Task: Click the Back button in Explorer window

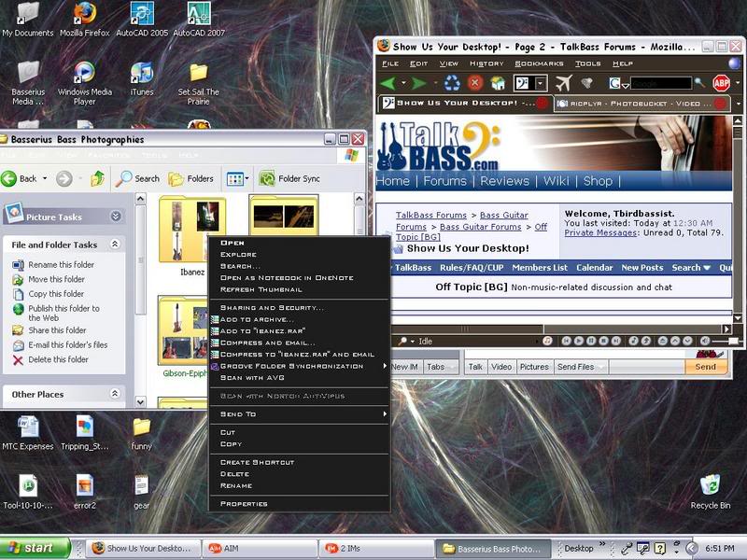Action: (x=19, y=178)
